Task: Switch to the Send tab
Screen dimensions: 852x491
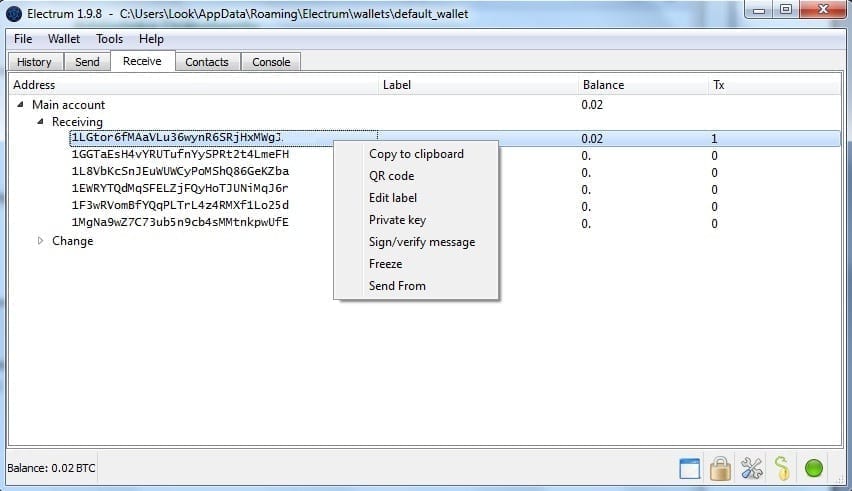Action: (x=87, y=62)
